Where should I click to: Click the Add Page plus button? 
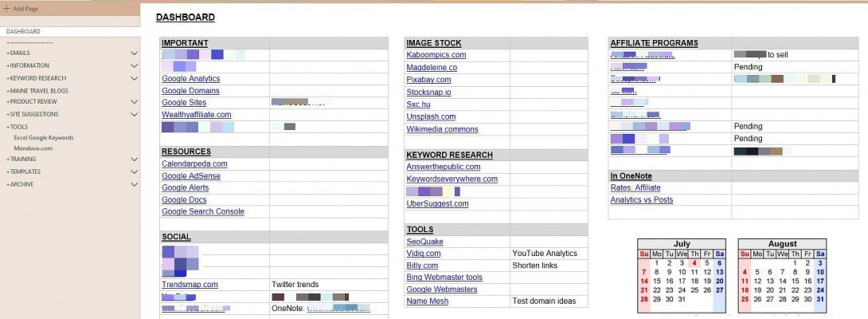[x=6, y=8]
